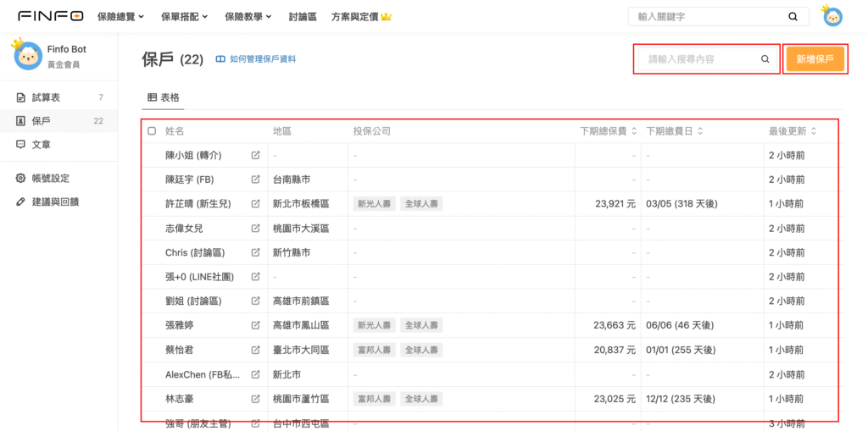Toggle the select-all checkbox in table header
The width and height of the screenshot is (868, 431).
[x=152, y=131]
